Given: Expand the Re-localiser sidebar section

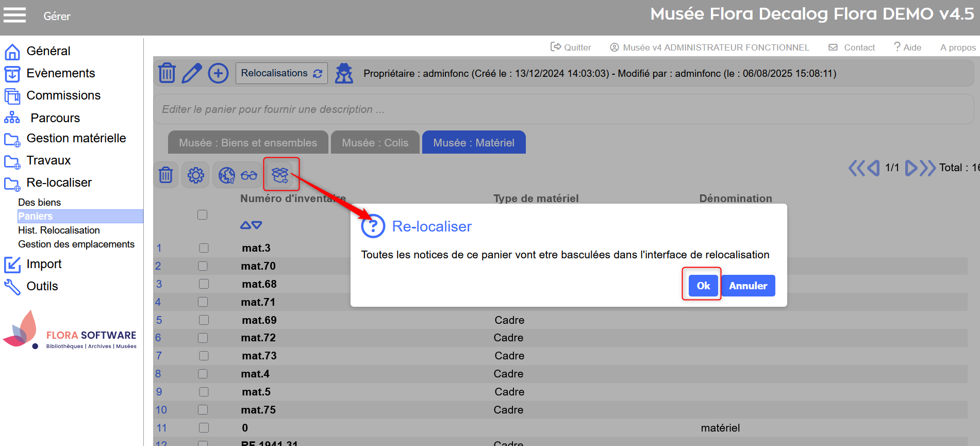Looking at the screenshot, I should [59, 183].
